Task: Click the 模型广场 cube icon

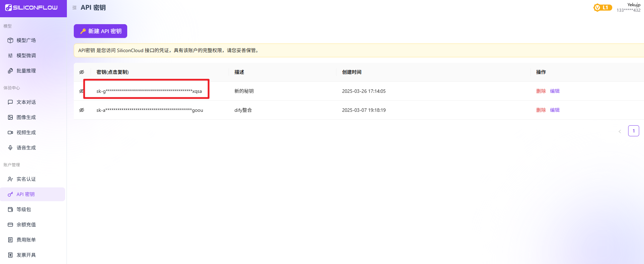Action: 10,40
